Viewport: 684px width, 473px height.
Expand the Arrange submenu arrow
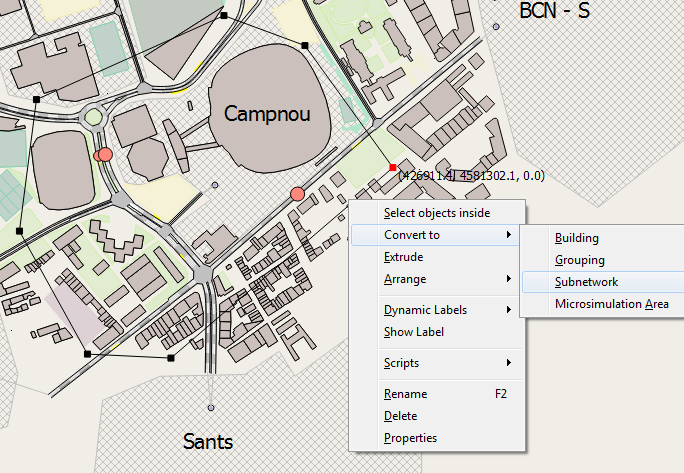(x=510, y=279)
